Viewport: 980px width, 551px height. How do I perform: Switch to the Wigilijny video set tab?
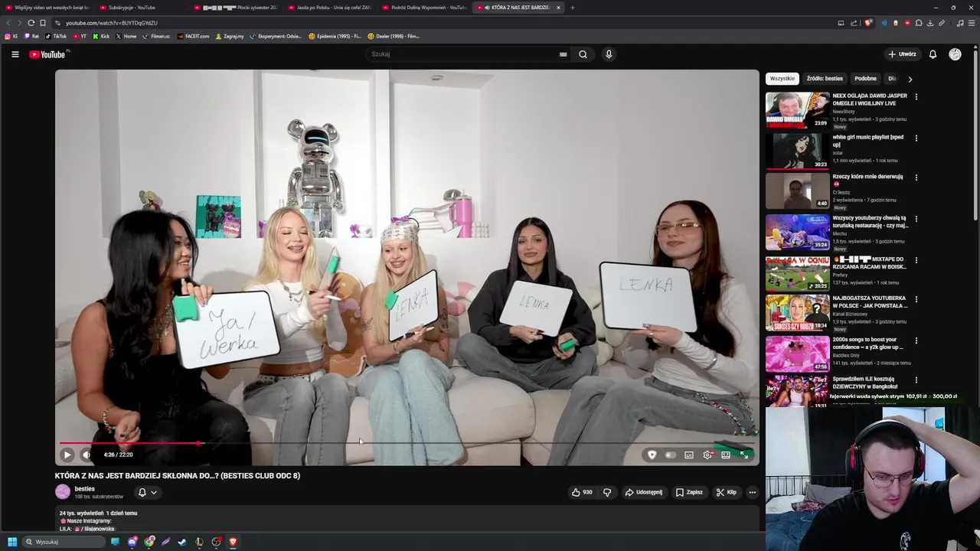click(x=47, y=7)
